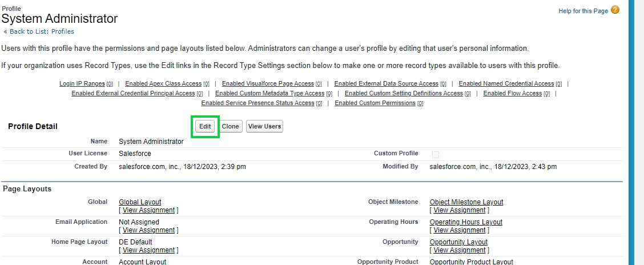Clone the System Administrator profile
The image size is (644, 265).
click(230, 126)
